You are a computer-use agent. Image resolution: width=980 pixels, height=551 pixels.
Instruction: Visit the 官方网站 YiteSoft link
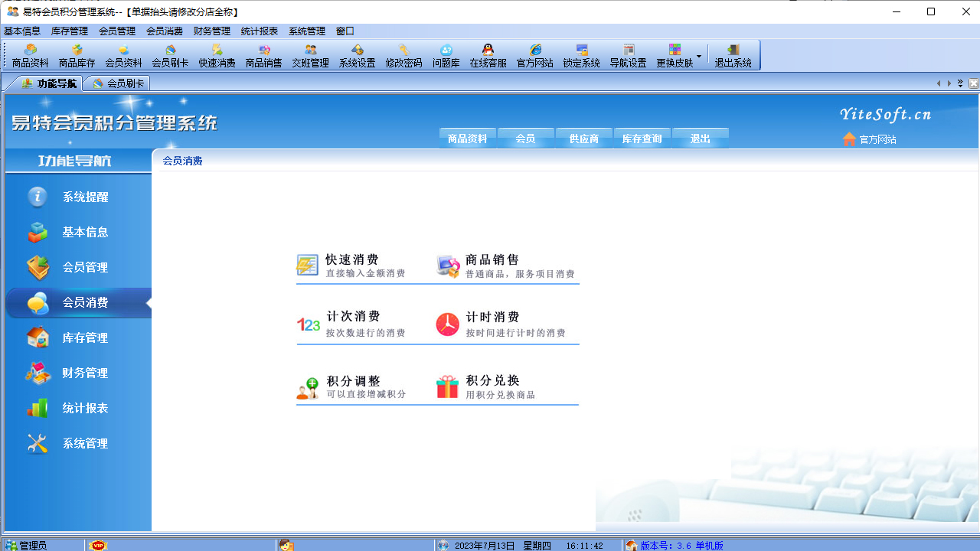[x=877, y=139]
